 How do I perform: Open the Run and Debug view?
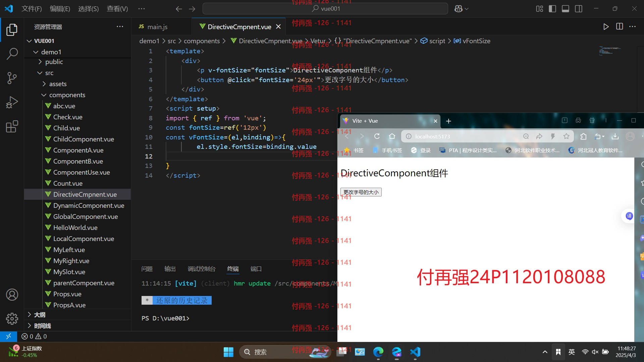coord(12,102)
